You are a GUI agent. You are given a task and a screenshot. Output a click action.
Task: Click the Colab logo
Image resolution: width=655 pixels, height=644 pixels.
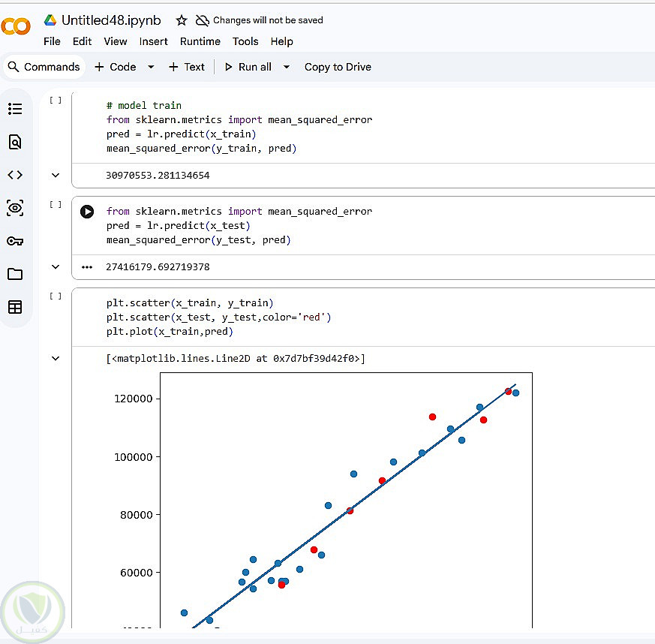click(x=16, y=26)
